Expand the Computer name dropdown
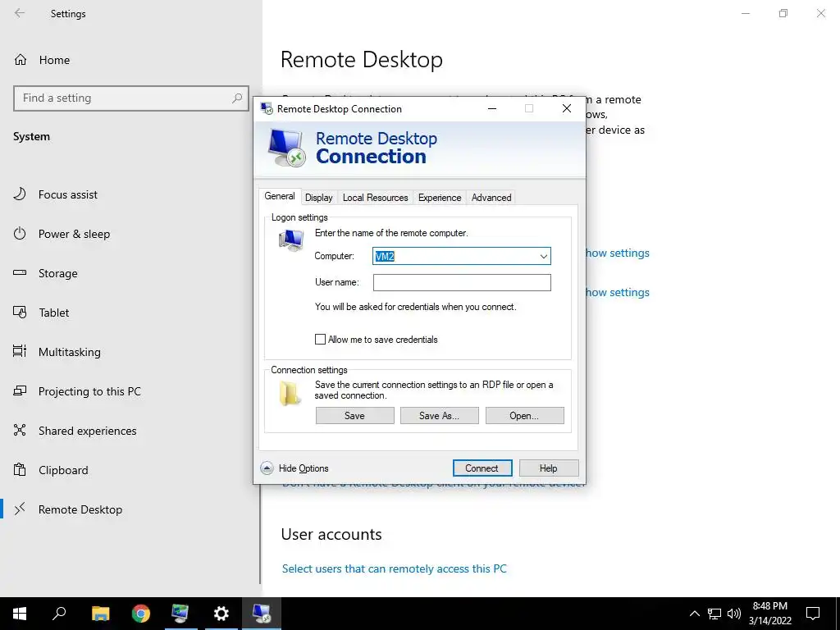This screenshot has height=630, width=840. [x=543, y=256]
